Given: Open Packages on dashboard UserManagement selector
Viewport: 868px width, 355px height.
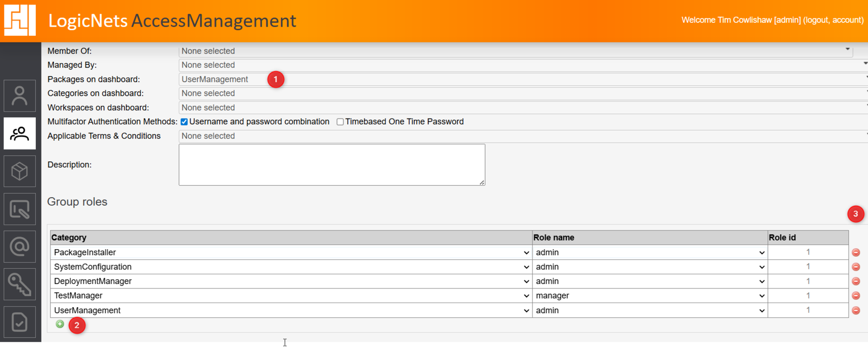Looking at the screenshot, I should (520, 80).
